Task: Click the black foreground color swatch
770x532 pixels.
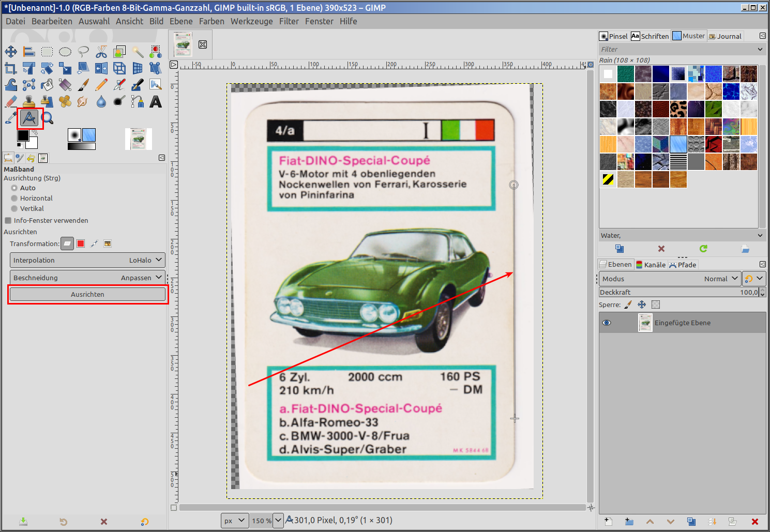Action: (x=23, y=135)
